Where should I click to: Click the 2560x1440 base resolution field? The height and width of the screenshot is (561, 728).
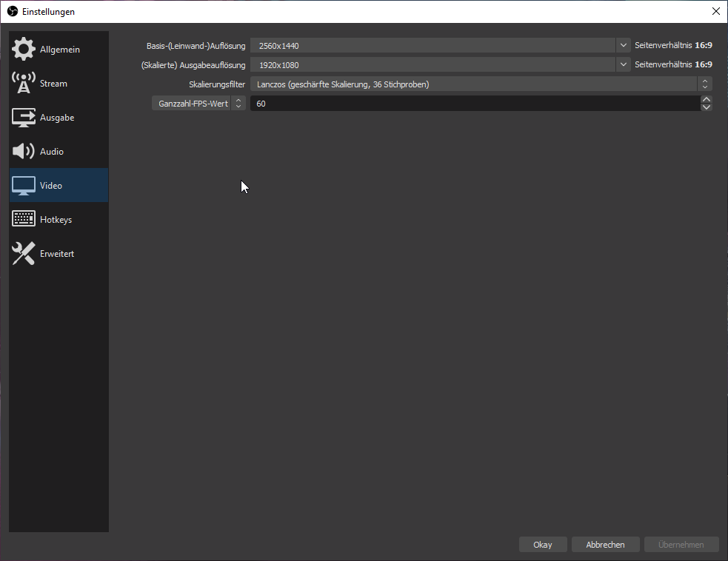[433, 45]
